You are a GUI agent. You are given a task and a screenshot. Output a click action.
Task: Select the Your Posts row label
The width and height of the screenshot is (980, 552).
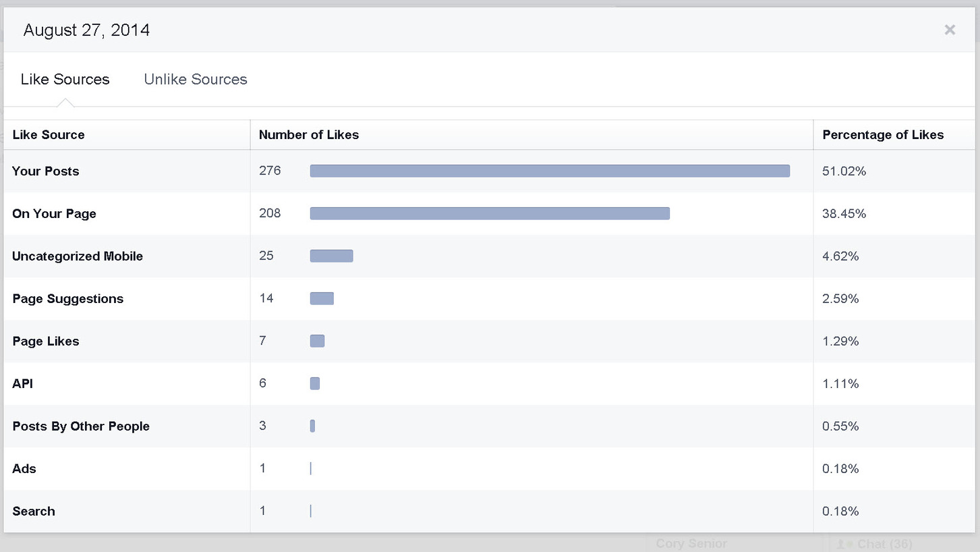[x=45, y=171]
